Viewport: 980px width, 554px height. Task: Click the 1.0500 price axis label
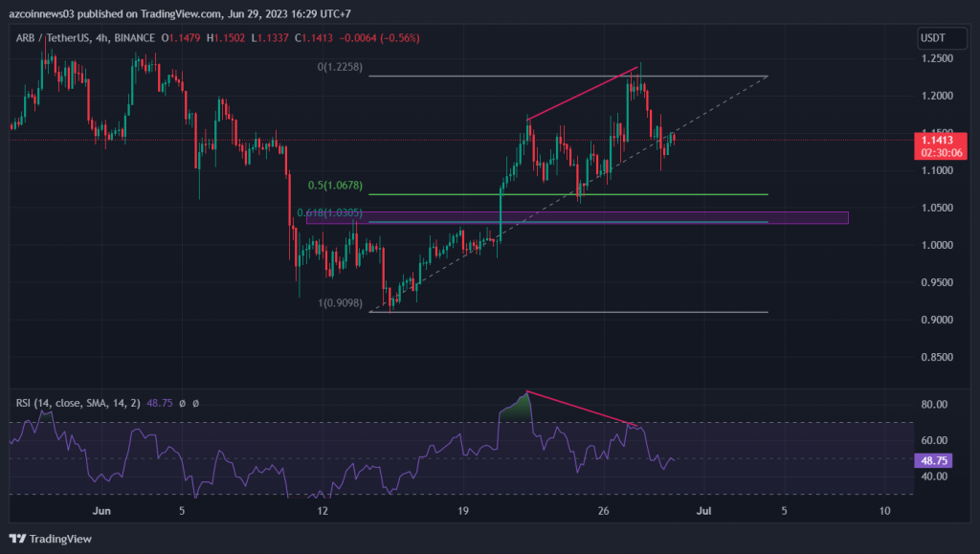pyautogui.click(x=937, y=208)
